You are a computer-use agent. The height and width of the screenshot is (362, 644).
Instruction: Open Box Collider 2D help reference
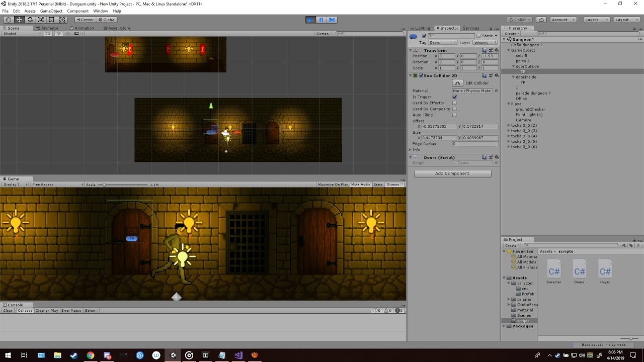[485, 75]
